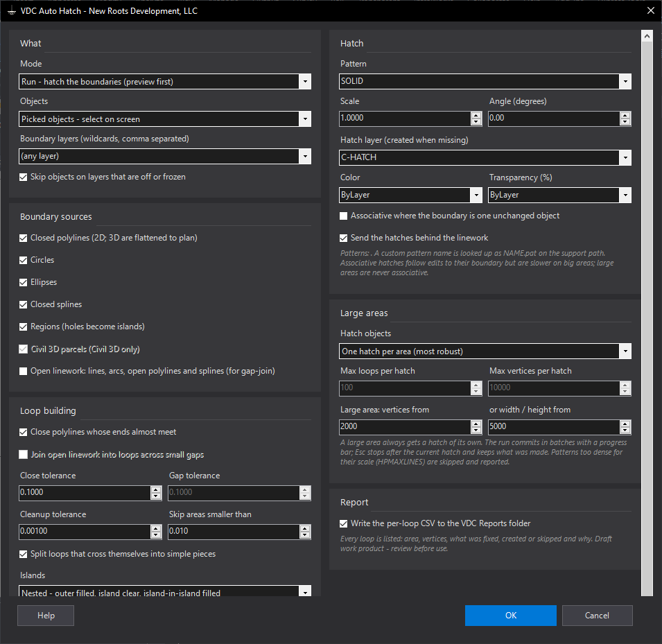Click the vertical scrollbar track
Viewport: 662px width, 644px height.
click(x=647, y=319)
